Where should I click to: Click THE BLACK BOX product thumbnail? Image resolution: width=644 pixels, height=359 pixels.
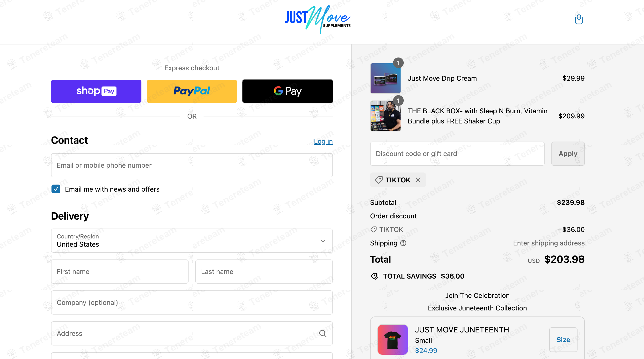pyautogui.click(x=385, y=116)
